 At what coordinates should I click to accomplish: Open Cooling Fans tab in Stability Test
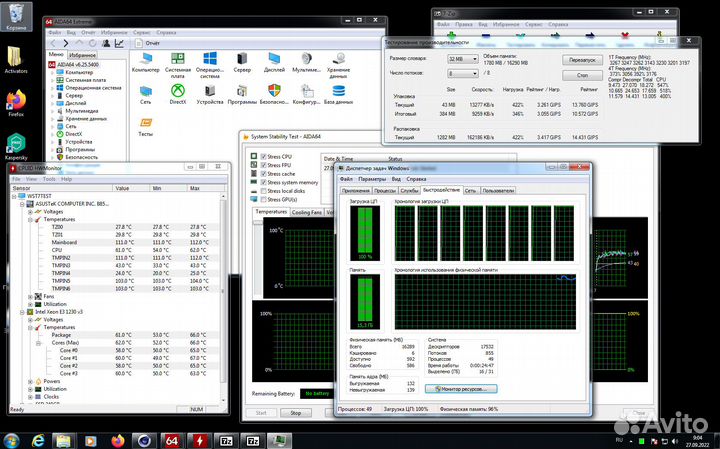[306, 213]
